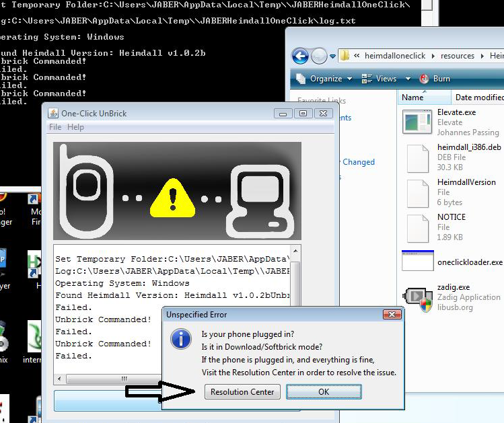Click the computer graphic in One-Click UnBrick
The image size is (504, 423).
click(259, 201)
